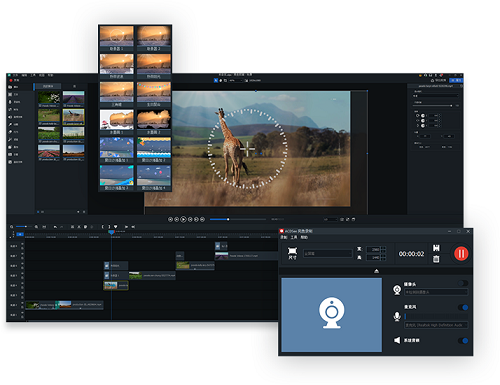Image resolution: width=500 pixels, height=385 pixels.
Task: Select the yellow-outlined clip on the timeline
Action: (x=116, y=285)
